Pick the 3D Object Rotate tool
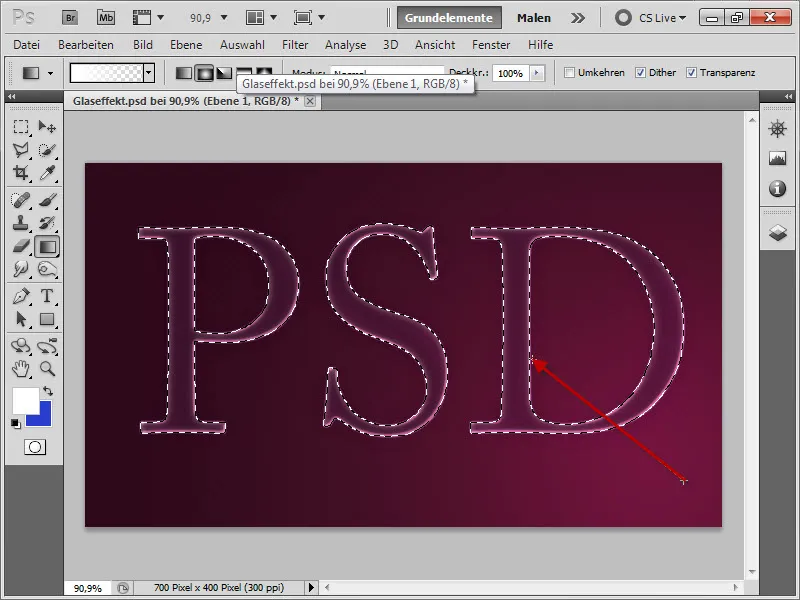This screenshot has width=800, height=600. [21, 346]
